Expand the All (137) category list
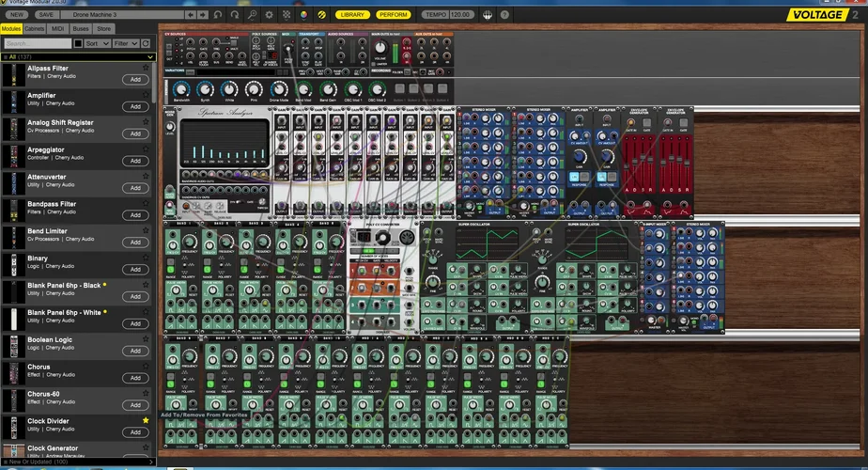This screenshot has width=868, height=470. click(150, 56)
